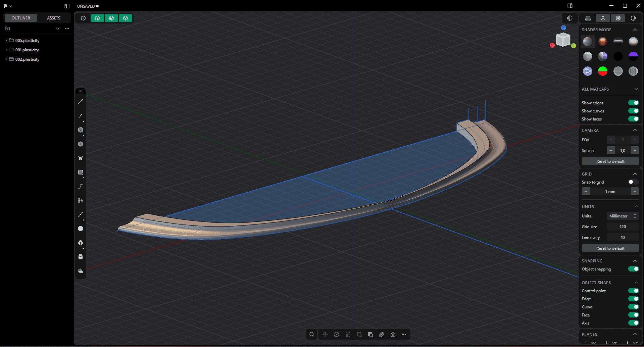
Task: Expand the 005.plasticity group
Action: tap(6, 40)
